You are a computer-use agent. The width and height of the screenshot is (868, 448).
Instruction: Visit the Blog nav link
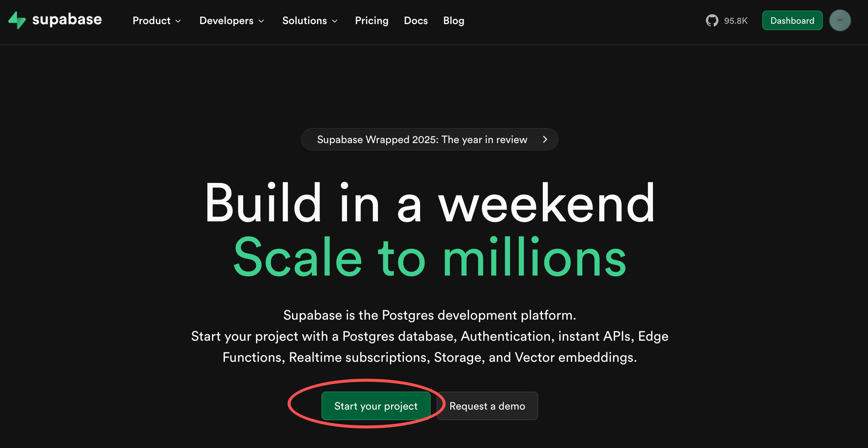(454, 21)
